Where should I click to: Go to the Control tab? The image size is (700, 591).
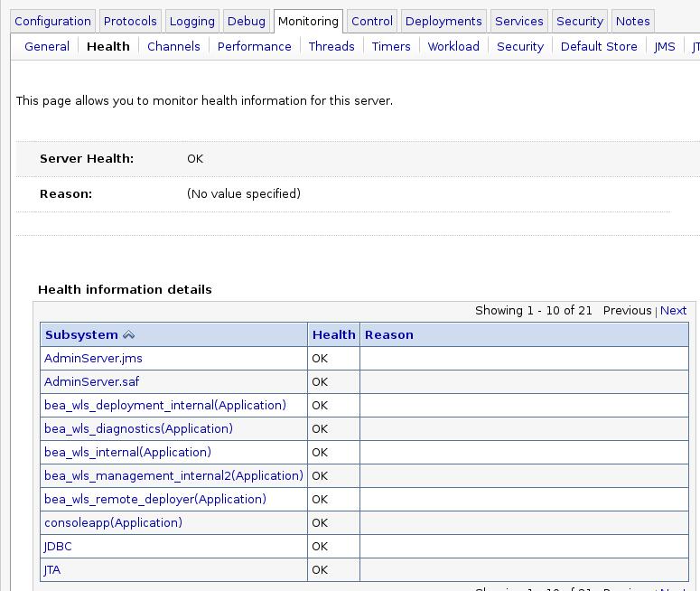[x=372, y=22]
